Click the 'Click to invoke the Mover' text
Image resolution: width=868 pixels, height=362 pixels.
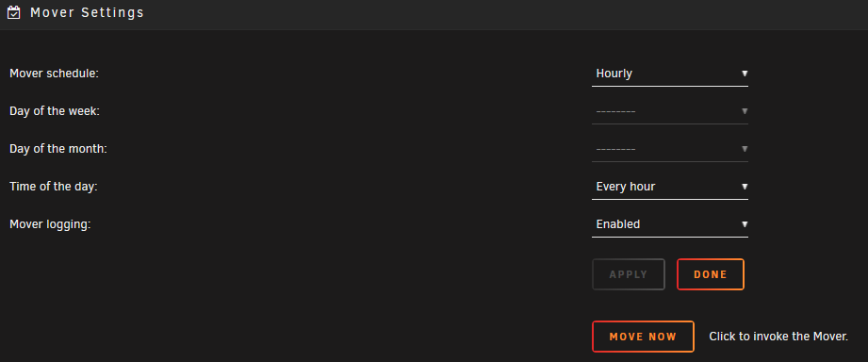[x=778, y=337]
